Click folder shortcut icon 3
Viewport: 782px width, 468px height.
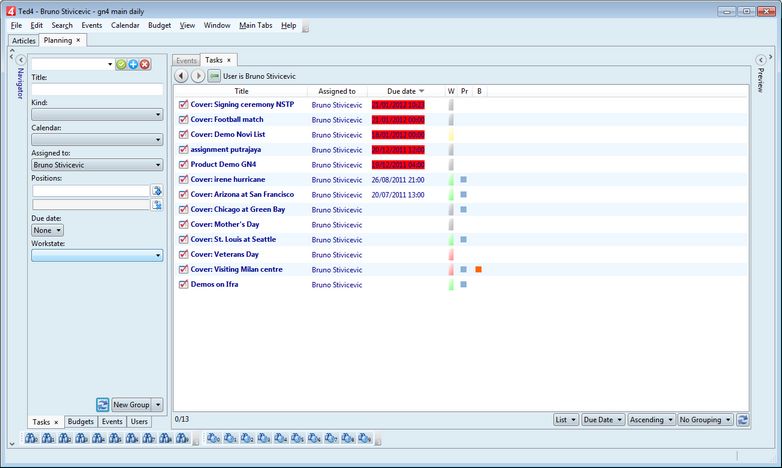[x=264, y=439]
